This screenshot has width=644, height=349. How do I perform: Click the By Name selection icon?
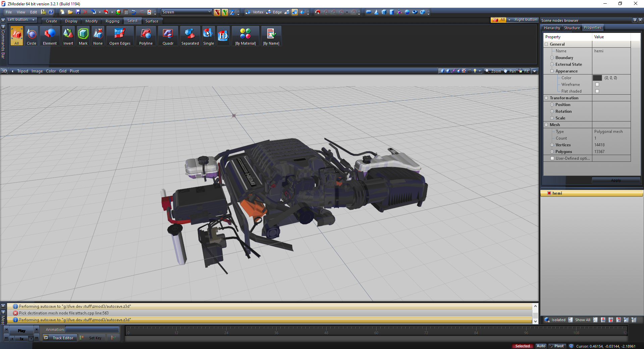[271, 36]
